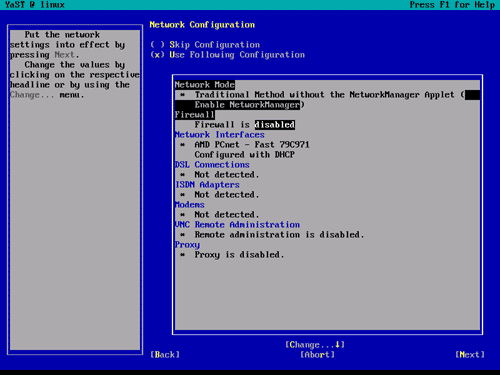Open the ISDN Adapters section

[207, 185]
